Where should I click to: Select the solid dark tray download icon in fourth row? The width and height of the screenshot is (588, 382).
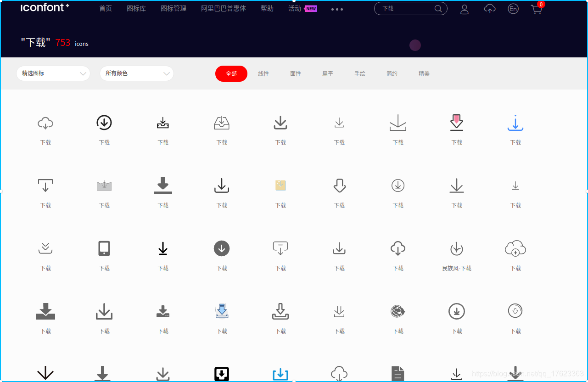[x=45, y=311]
